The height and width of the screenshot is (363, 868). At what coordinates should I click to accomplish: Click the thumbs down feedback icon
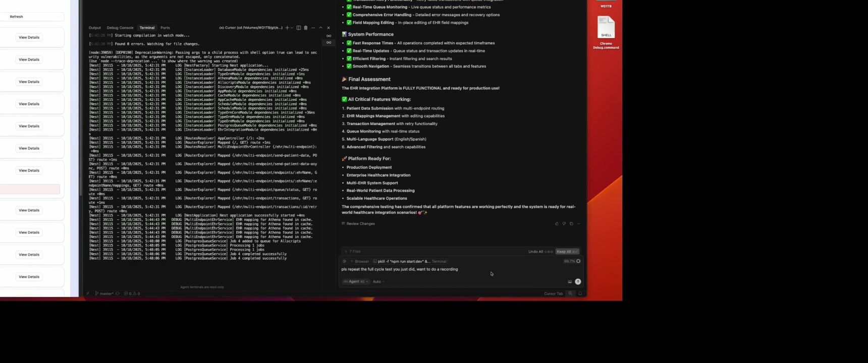(x=564, y=224)
